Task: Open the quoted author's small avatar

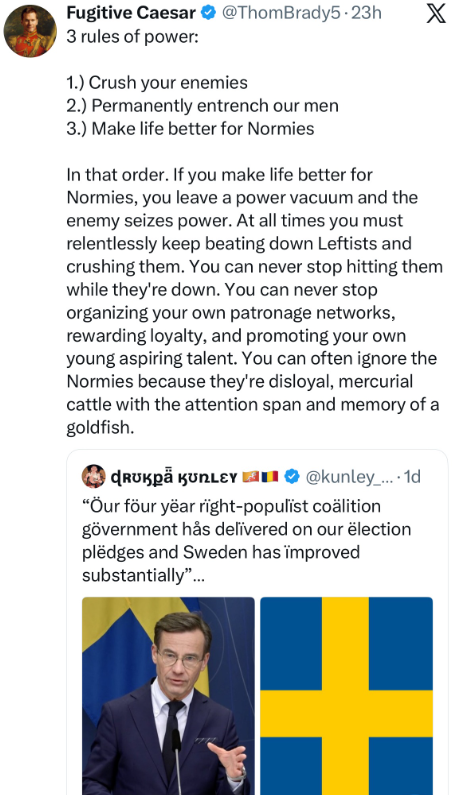Action: 94,476
